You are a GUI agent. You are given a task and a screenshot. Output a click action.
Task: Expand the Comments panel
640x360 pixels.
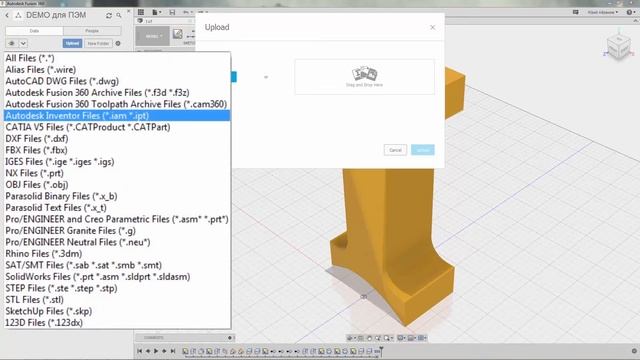230,338
